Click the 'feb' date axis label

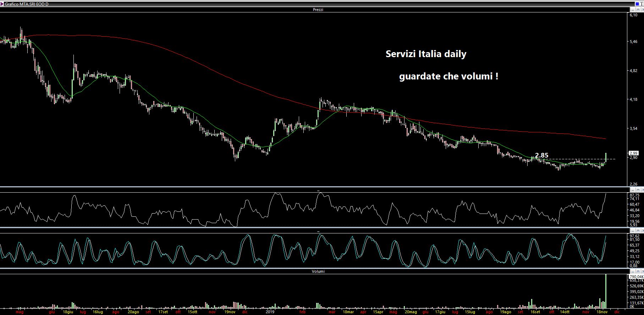tap(302, 312)
